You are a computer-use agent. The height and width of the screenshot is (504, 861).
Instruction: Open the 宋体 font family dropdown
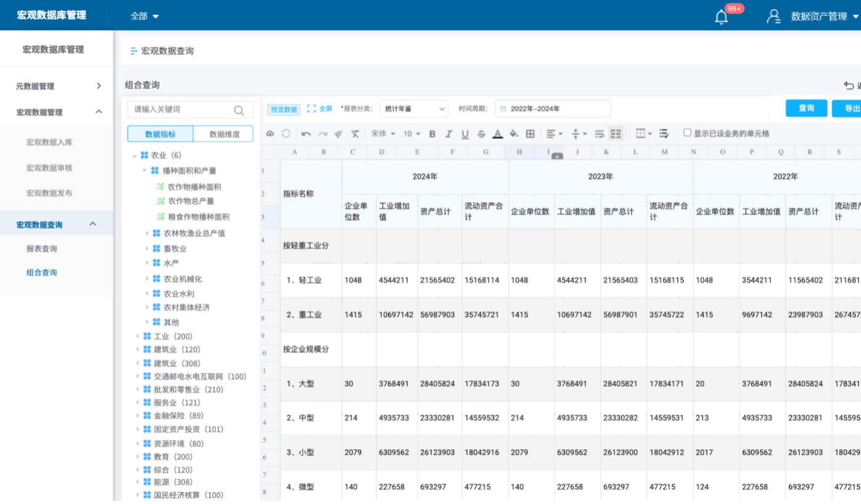pos(383,134)
